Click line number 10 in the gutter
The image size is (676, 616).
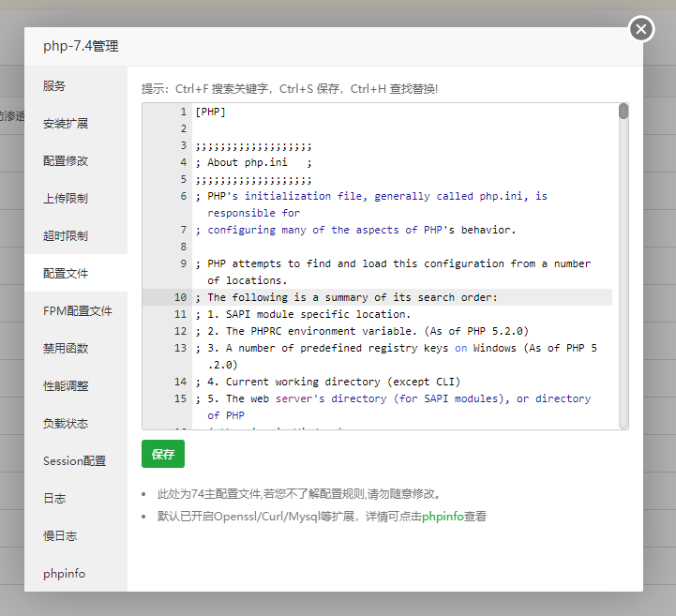pos(180,297)
